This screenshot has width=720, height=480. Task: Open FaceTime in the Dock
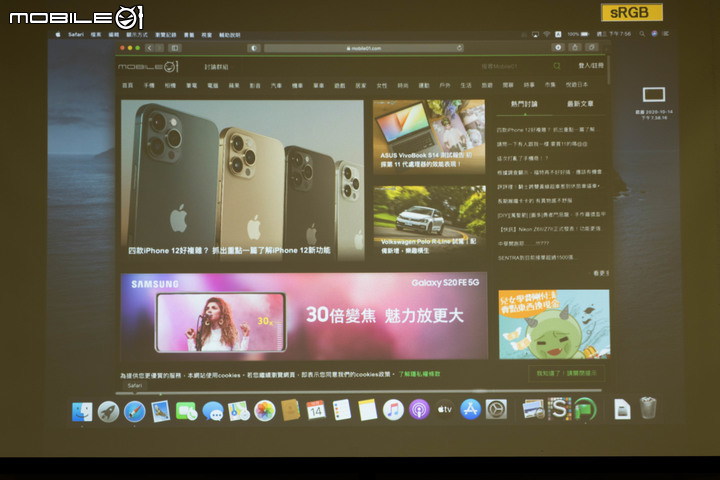[x=186, y=411]
